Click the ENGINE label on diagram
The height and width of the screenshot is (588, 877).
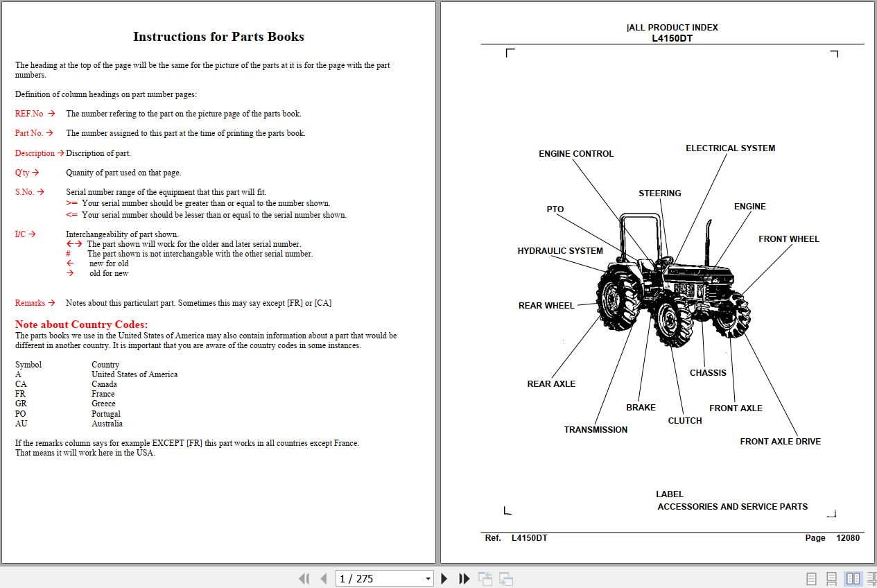[x=749, y=207]
